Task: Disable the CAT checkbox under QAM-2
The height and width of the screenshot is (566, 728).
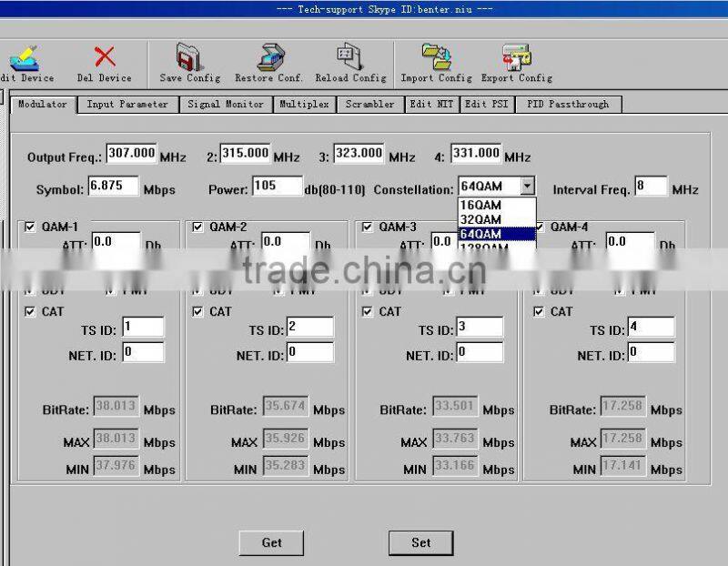Action: (x=197, y=310)
